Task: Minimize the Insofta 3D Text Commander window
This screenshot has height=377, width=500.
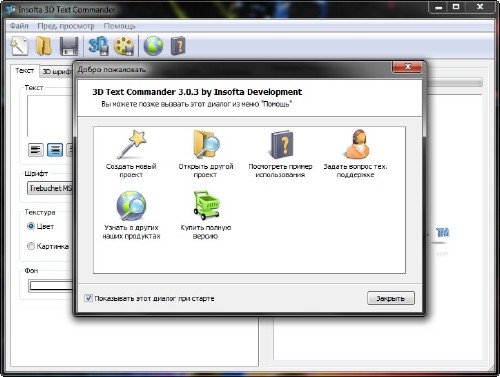Action: coord(439,7)
